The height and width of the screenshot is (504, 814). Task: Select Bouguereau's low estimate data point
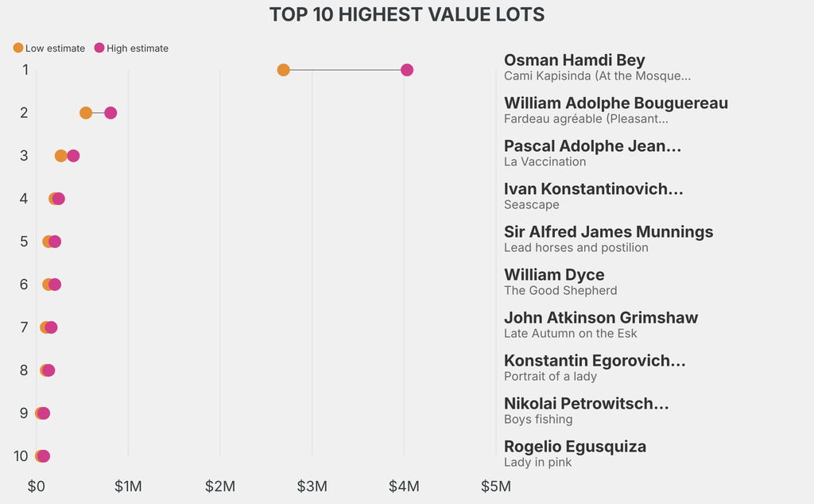(86, 113)
